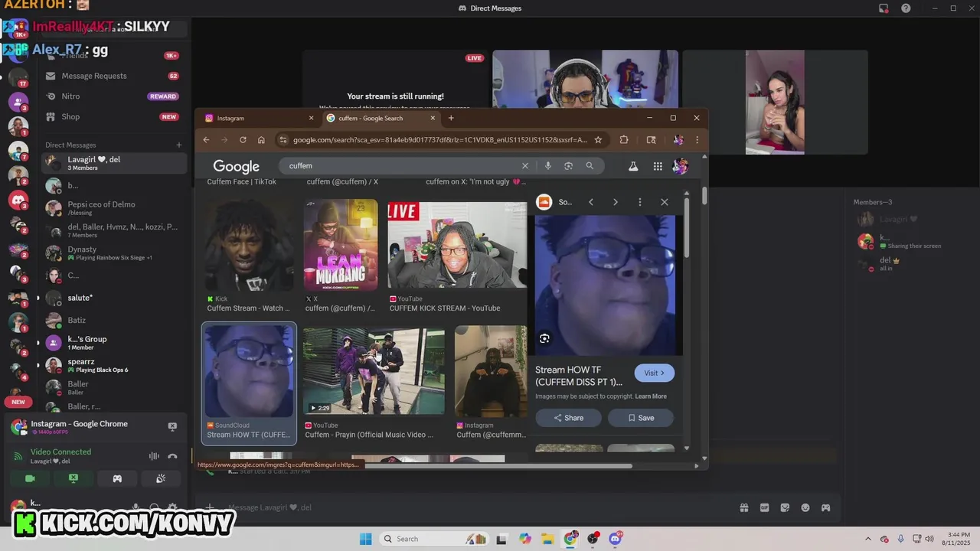This screenshot has width=980, height=551.
Task: Reload the Google search page
Action: tap(243, 140)
